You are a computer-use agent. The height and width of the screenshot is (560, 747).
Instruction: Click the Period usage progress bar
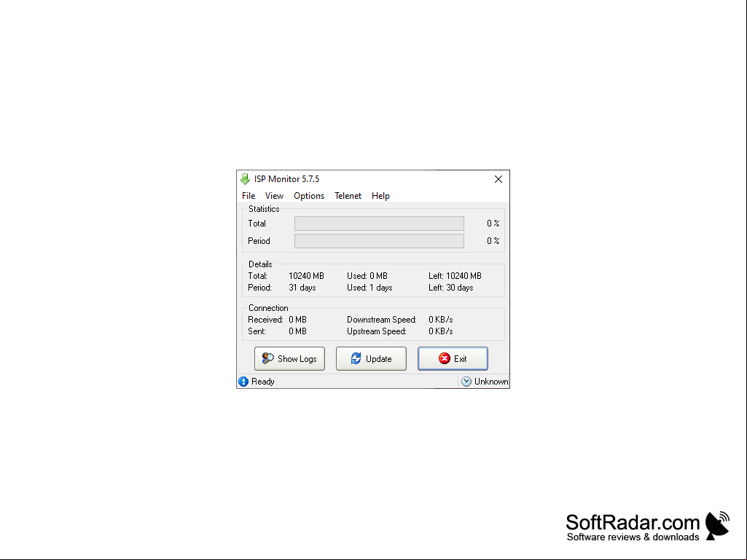(x=379, y=241)
